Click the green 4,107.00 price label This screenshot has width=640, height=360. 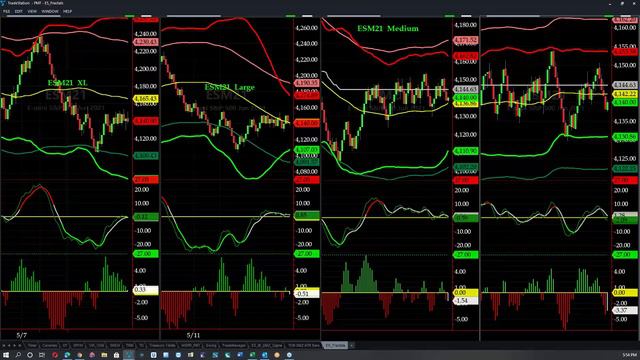click(x=307, y=150)
